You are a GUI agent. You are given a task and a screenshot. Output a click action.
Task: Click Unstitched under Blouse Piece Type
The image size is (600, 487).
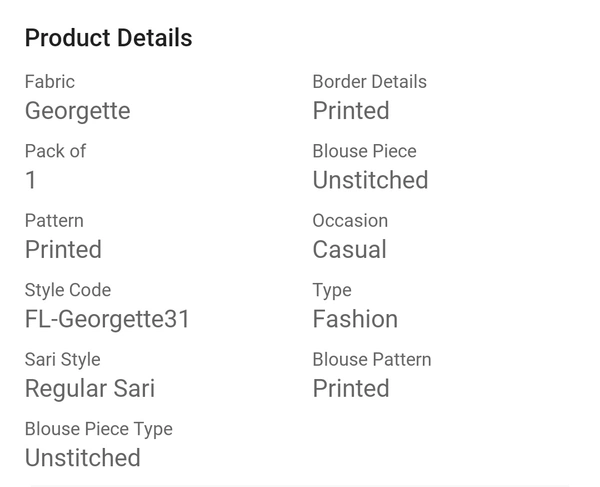[83, 458]
